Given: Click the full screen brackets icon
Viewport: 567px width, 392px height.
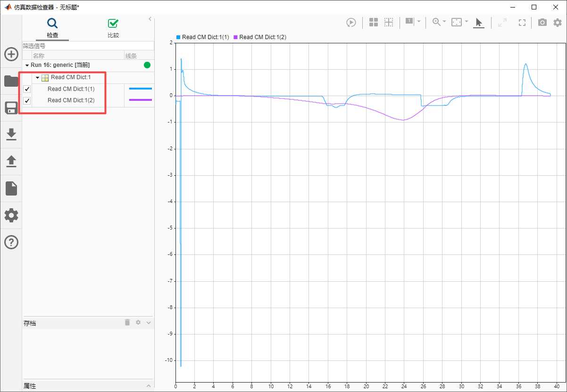Looking at the screenshot, I should [522, 22].
